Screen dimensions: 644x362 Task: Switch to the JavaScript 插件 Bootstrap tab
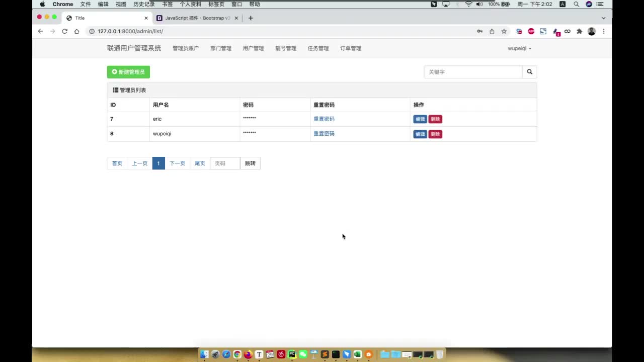(x=198, y=18)
